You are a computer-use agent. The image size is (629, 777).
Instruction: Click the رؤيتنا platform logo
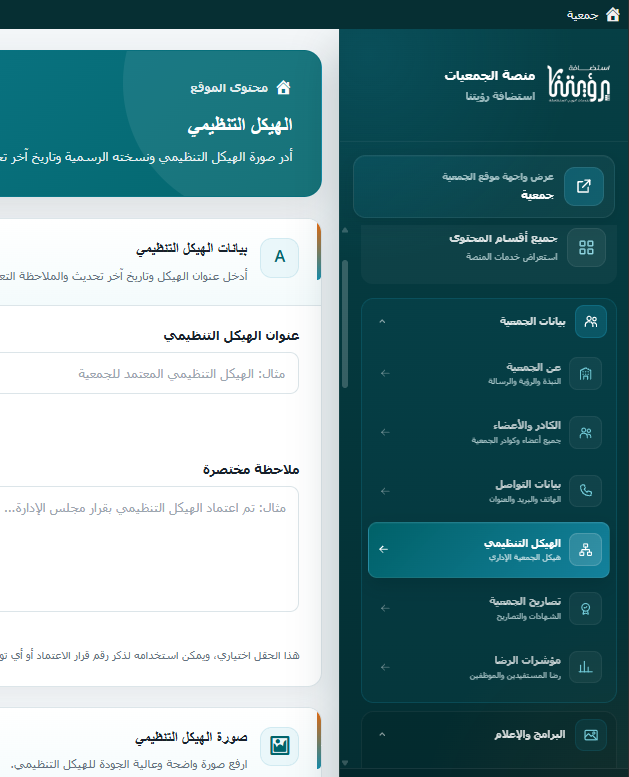(x=579, y=83)
